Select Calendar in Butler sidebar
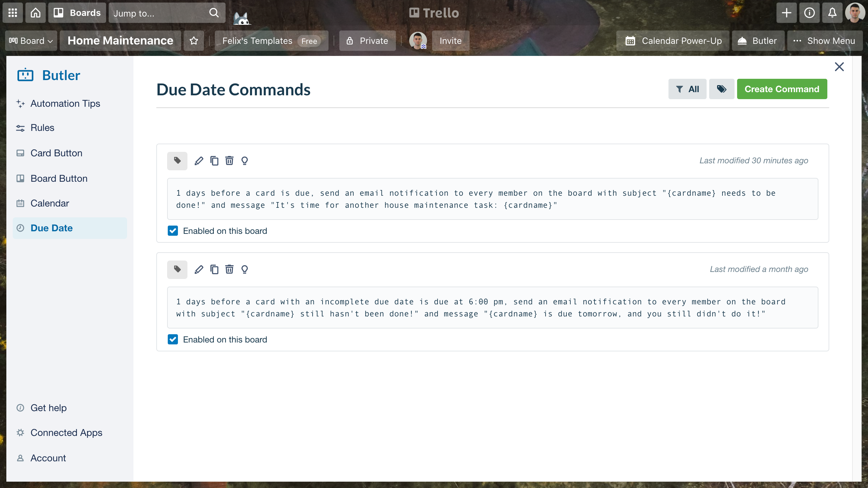The width and height of the screenshot is (868, 488). click(x=70, y=203)
